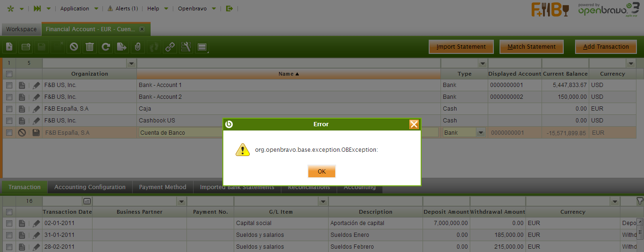Expand the Application menu dropdown
The image size is (644, 252).
click(x=79, y=9)
